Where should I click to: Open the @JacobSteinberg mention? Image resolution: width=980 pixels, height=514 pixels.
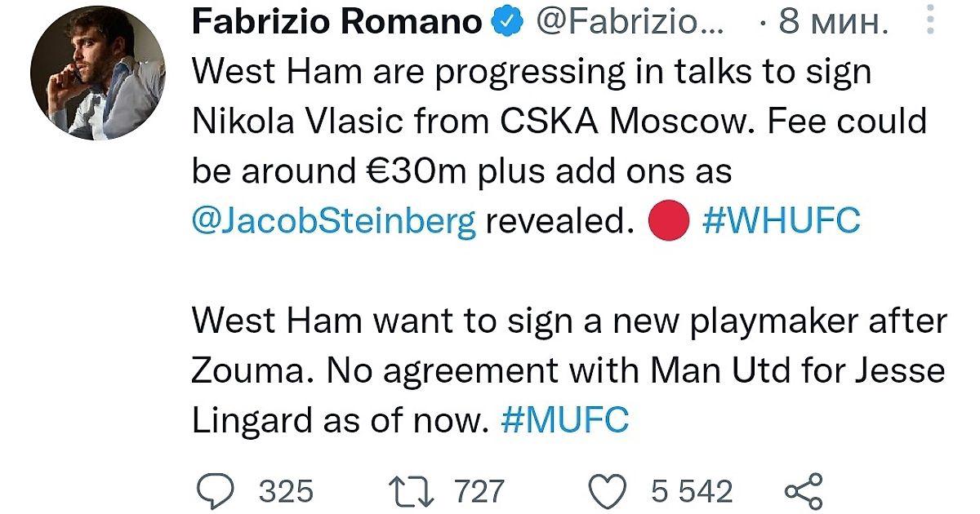[333, 221]
